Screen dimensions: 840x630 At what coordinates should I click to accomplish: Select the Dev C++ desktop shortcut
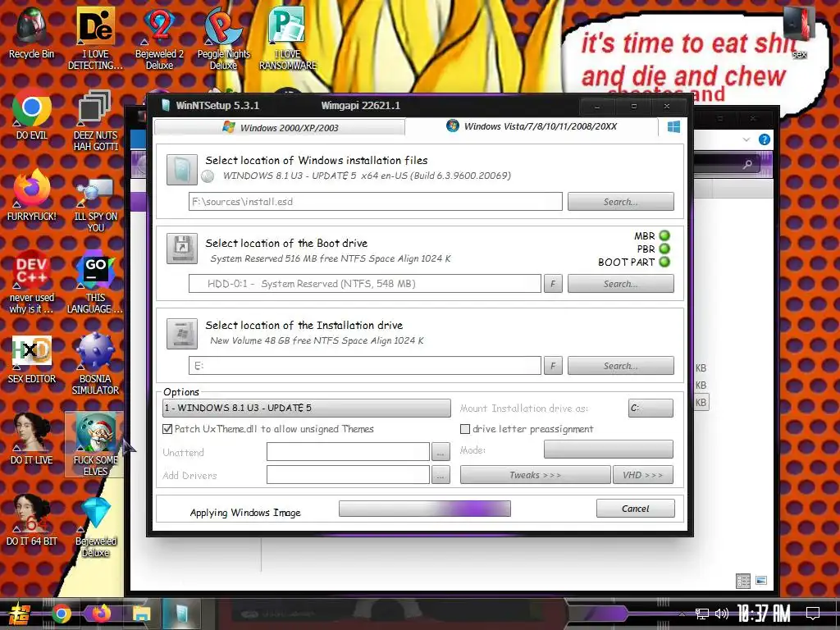click(x=32, y=281)
